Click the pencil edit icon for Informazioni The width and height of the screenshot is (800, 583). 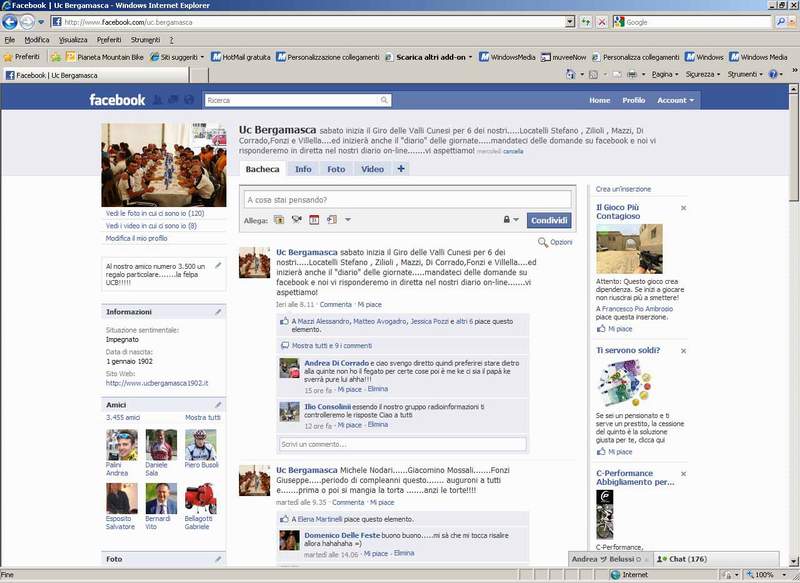click(x=218, y=312)
